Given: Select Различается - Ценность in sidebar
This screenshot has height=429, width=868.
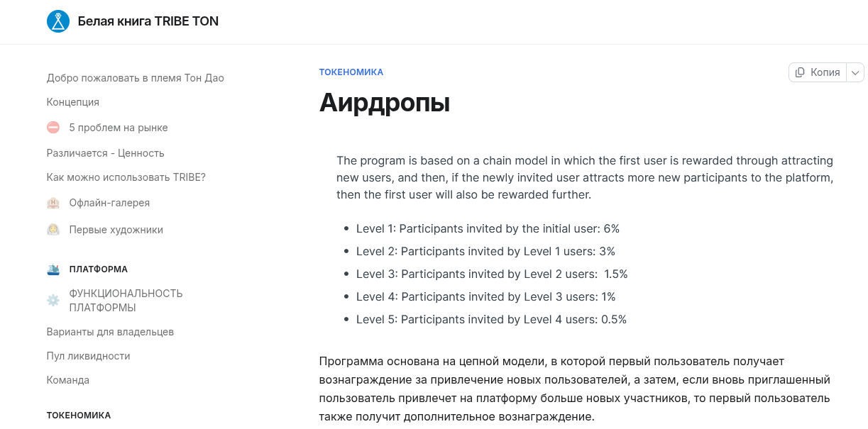Looking at the screenshot, I should tap(105, 153).
